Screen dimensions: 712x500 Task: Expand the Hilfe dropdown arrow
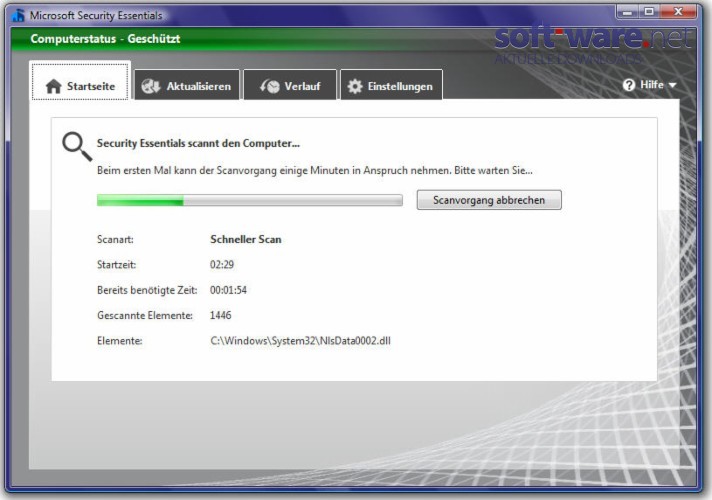pyautogui.click(x=672, y=85)
